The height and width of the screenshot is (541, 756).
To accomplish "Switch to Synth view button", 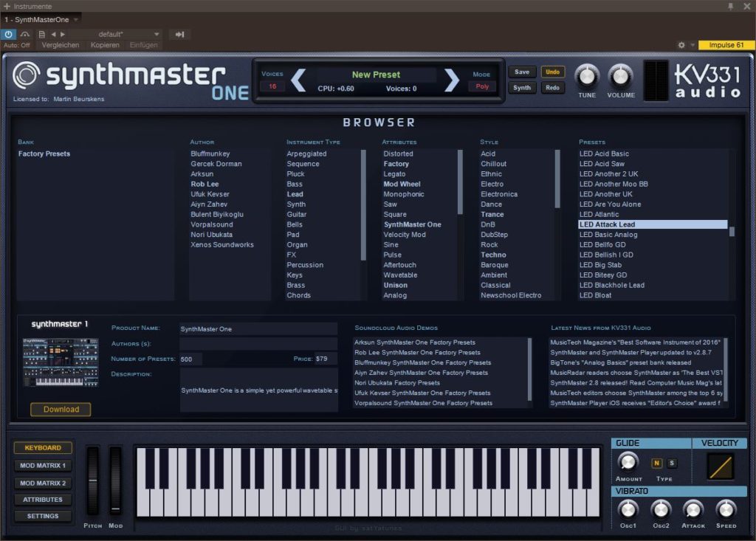I will (522, 88).
